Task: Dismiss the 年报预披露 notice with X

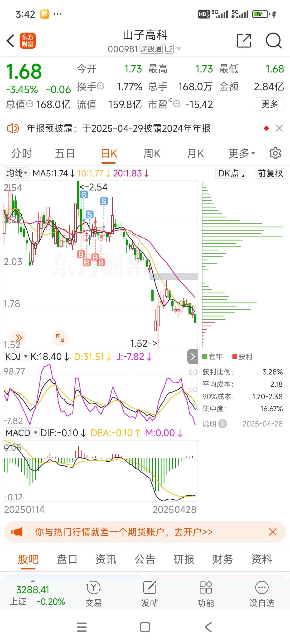Action: coord(279,128)
